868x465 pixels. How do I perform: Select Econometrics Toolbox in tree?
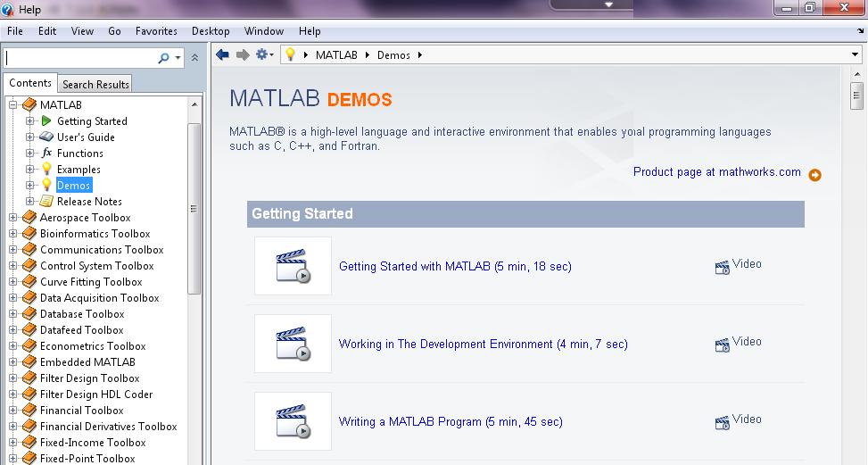(x=93, y=346)
